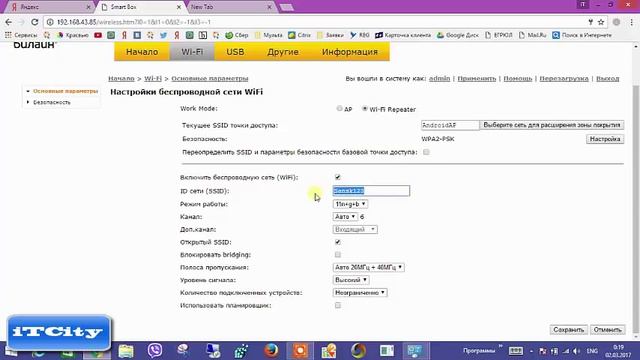Open the Поиск в Интернете bookmark
This screenshot has height=360, width=640.
click(582, 36)
